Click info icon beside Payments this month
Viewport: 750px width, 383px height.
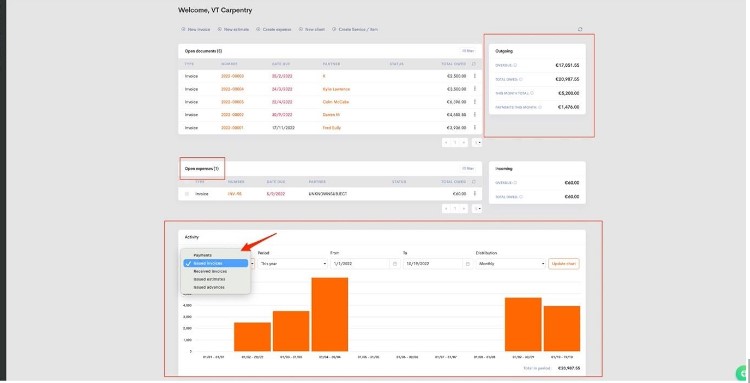[540, 107]
